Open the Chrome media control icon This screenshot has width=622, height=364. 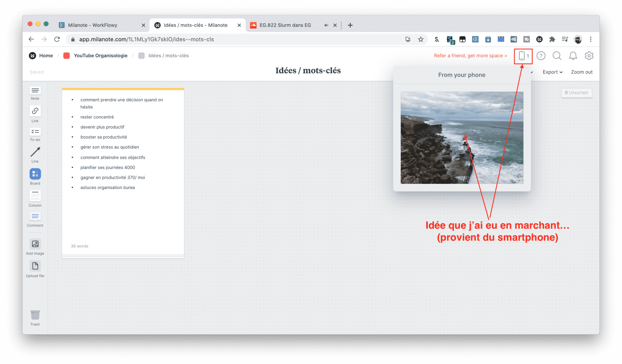(x=565, y=39)
